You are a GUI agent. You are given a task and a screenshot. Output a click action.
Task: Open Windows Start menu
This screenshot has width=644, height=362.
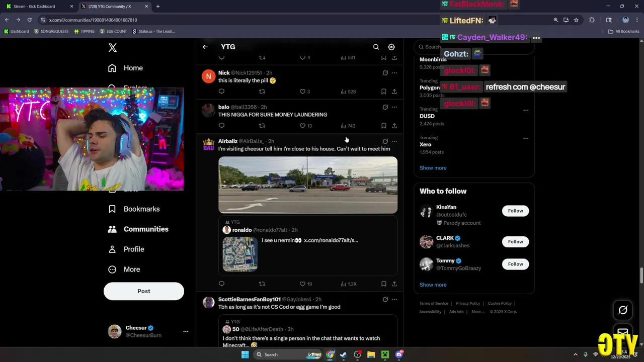(x=245, y=354)
